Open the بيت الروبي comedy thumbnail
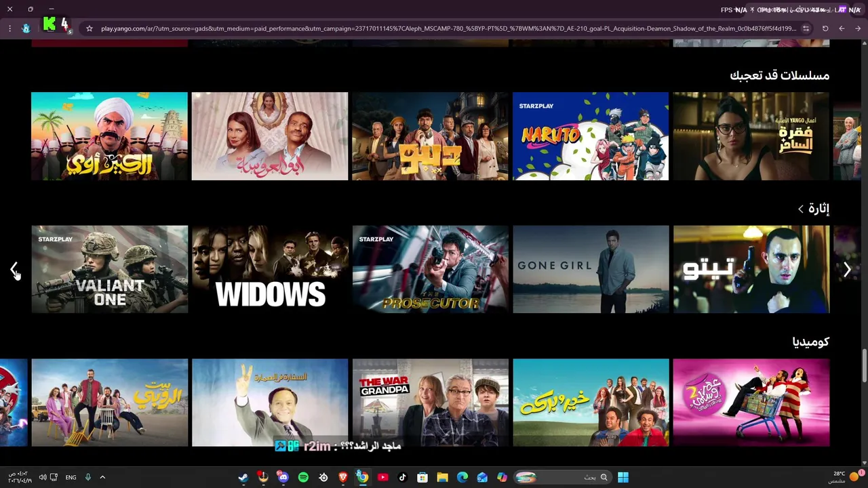 coord(109,403)
